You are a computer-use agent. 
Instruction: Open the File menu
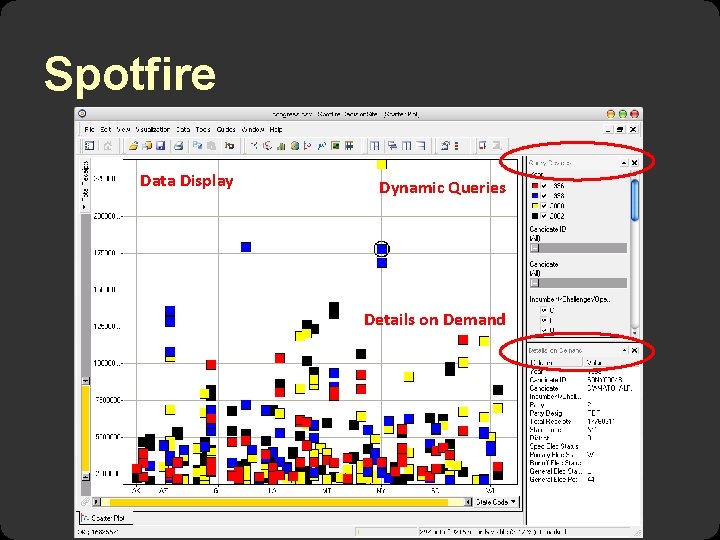89,129
